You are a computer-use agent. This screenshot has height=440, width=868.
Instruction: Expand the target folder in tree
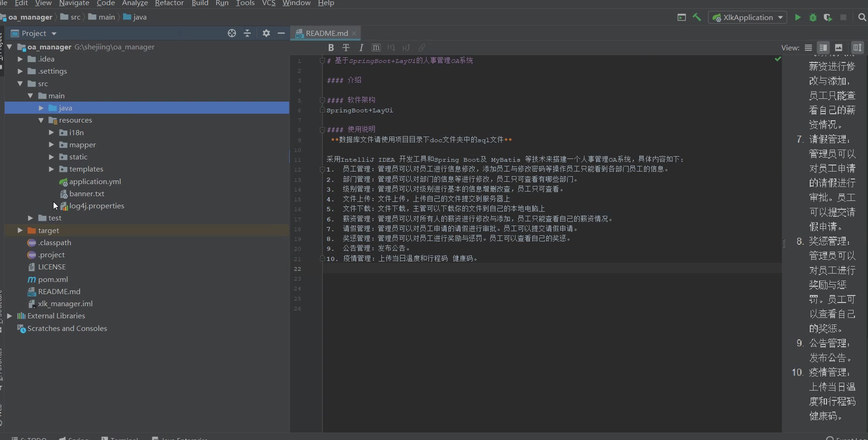coord(20,230)
